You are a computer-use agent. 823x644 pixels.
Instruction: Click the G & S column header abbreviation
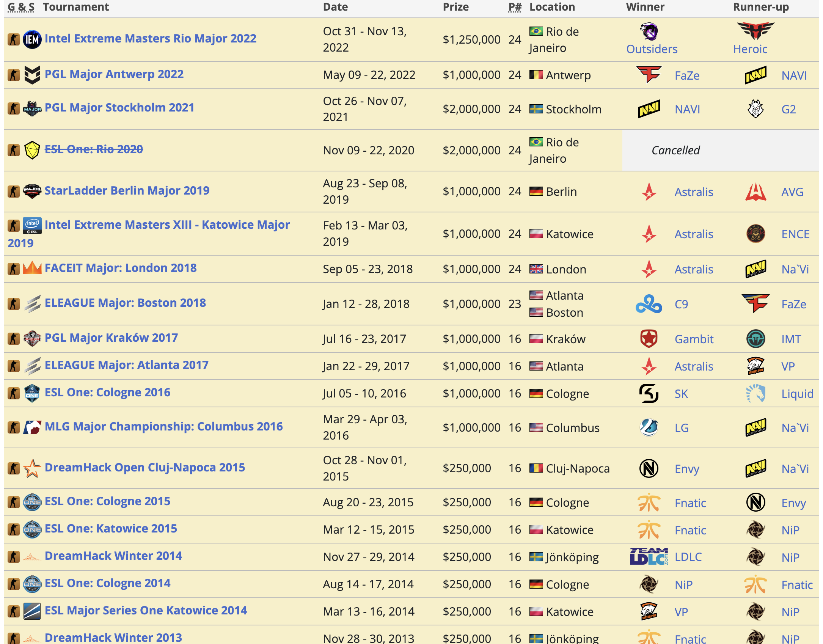point(21,7)
